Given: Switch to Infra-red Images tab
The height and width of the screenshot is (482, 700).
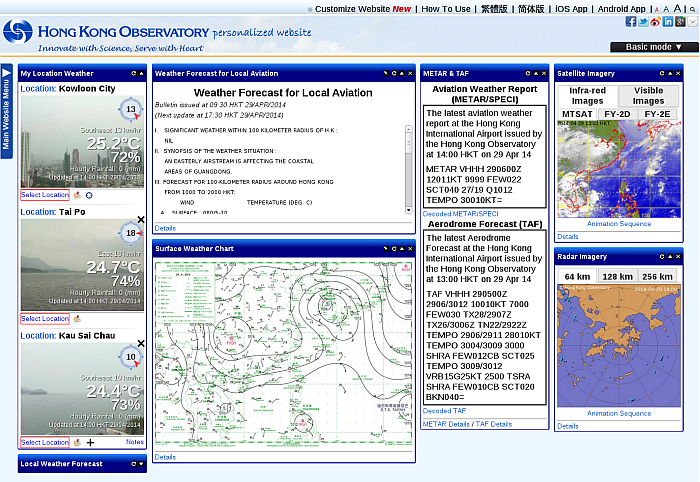Looking at the screenshot, I should point(588,96).
